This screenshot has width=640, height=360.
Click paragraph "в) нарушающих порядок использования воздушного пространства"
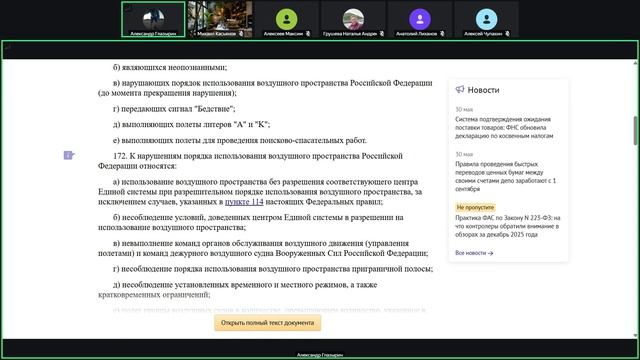265,88
